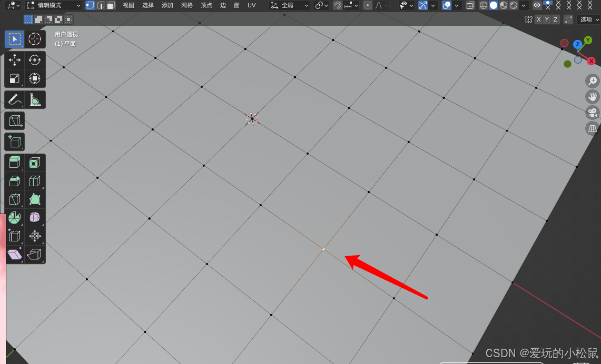
Task: Toggle Y axis mirror button
Action: (x=547, y=19)
